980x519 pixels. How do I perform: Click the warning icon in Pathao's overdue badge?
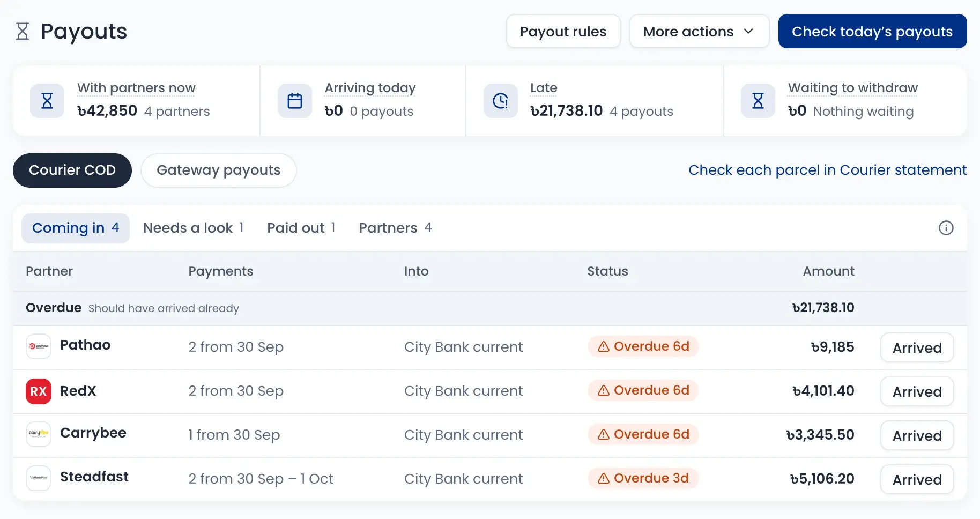coord(604,346)
